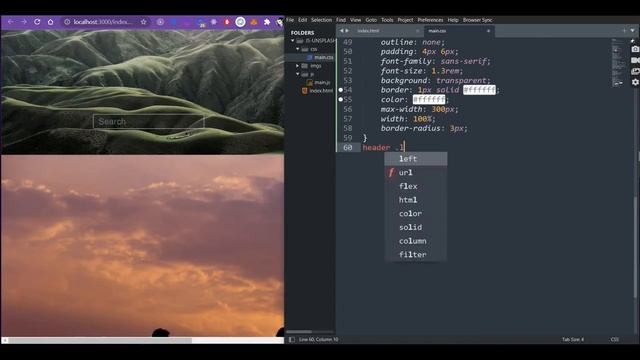The height and width of the screenshot is (360, 640).
Task: Select url from the autocomplete list
Action: (416, 173)
